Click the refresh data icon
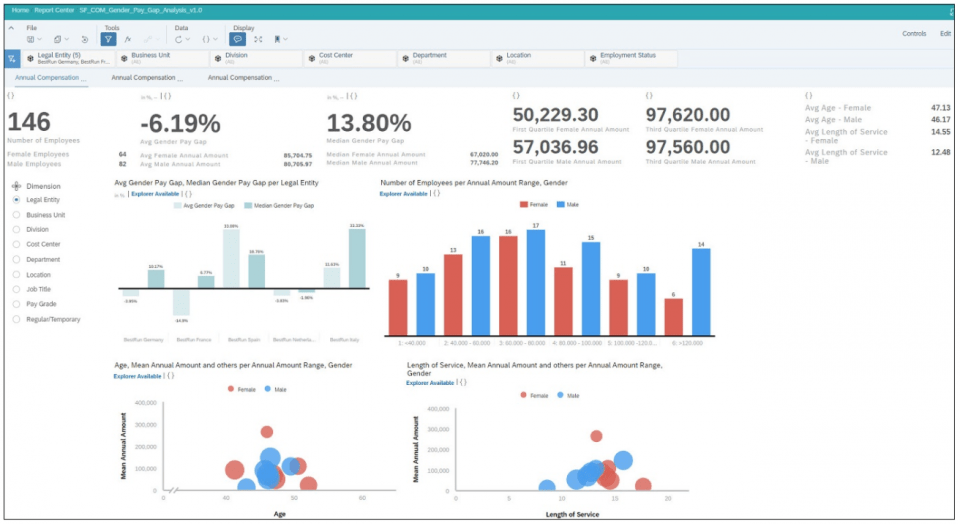 coord(178,39)
